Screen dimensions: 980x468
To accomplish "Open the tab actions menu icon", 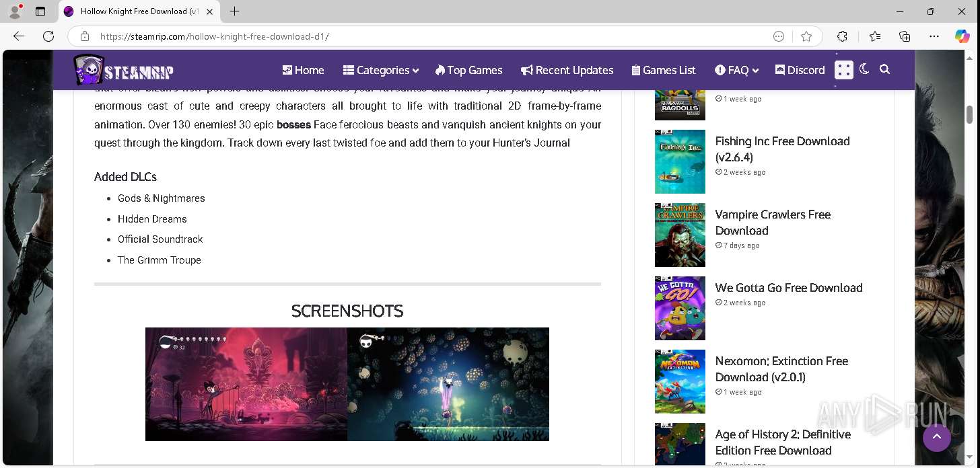I will pos(40,11).
